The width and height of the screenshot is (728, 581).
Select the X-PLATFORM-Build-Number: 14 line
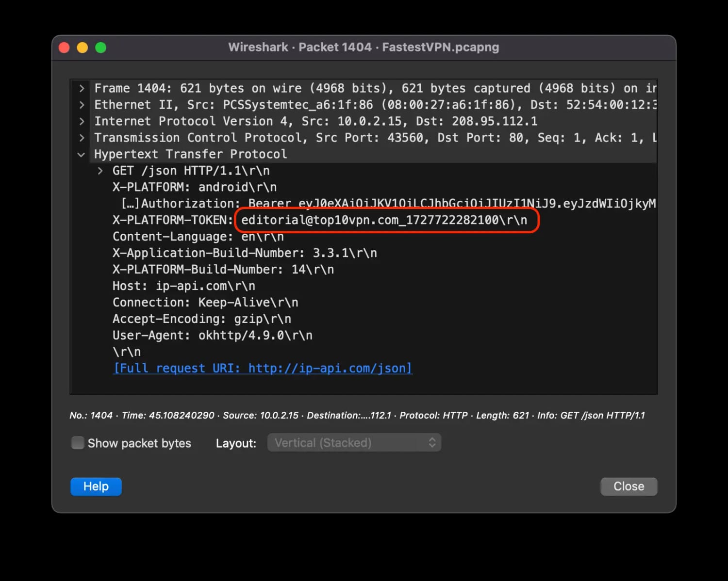(223, 270)
